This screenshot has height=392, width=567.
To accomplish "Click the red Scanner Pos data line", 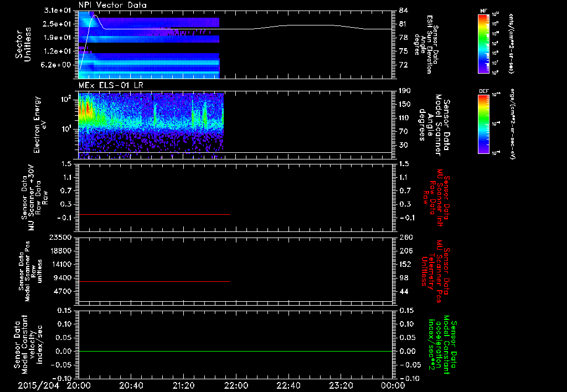I will 154,281.
